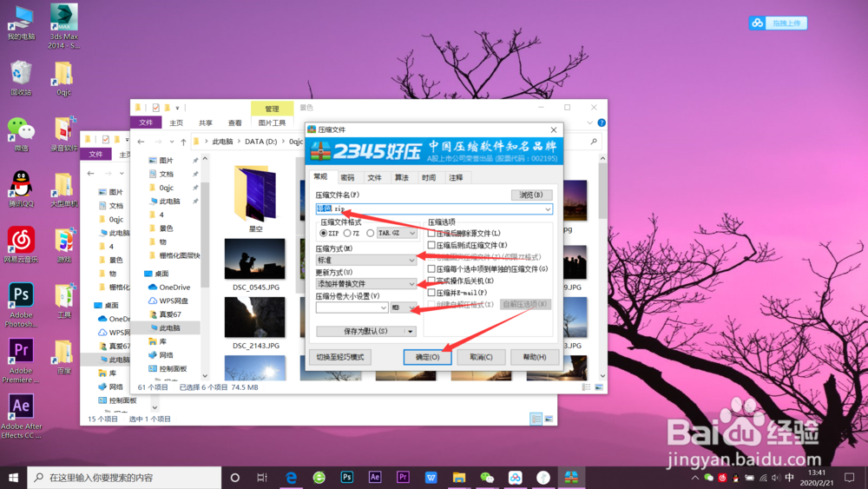The width and height of the screenshot is (868, 489).
Task: Open 3ds Max 2014 desktop shortcut
Action: (63, 26)
